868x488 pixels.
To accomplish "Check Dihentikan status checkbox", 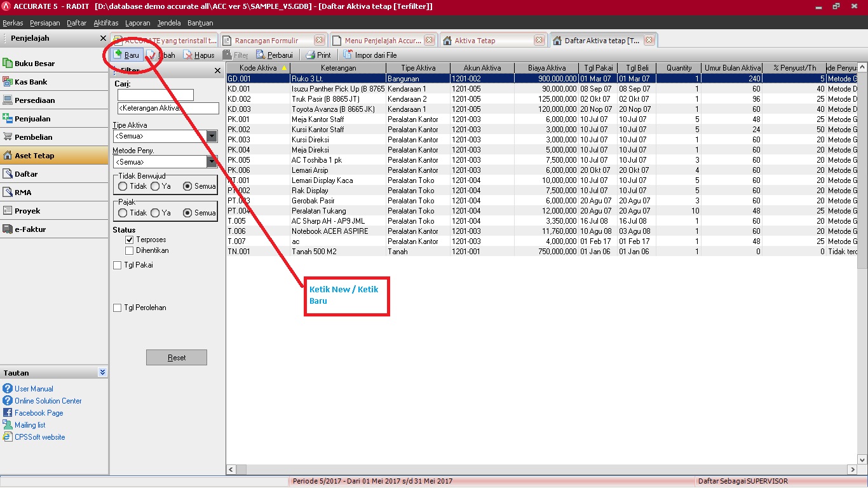I will tap(130, 250).
